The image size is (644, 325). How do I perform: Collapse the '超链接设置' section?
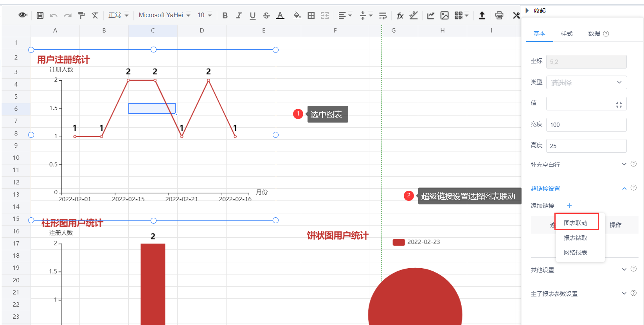(x=624, y=188)
